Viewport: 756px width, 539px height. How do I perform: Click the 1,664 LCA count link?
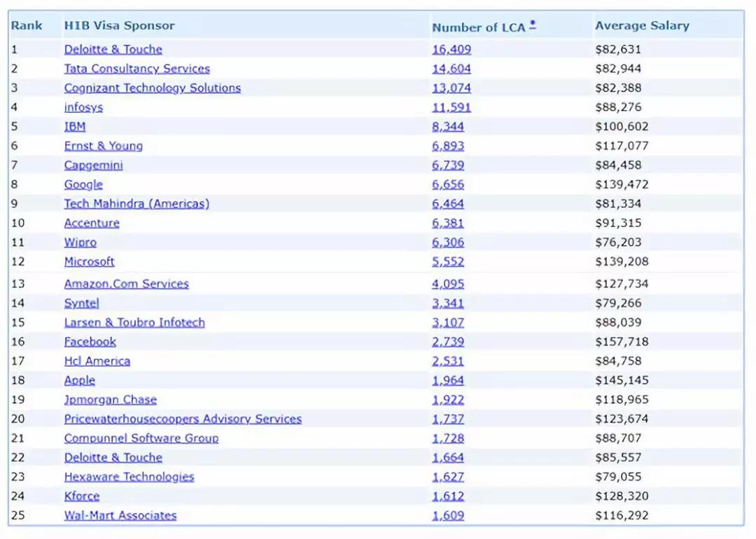point(448,458)
